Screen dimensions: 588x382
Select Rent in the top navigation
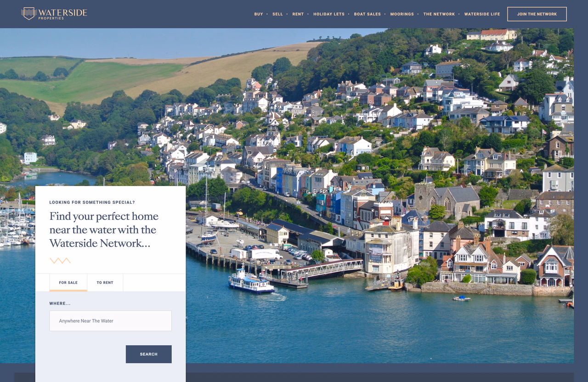pyautogui.click(x=298, y=14)
